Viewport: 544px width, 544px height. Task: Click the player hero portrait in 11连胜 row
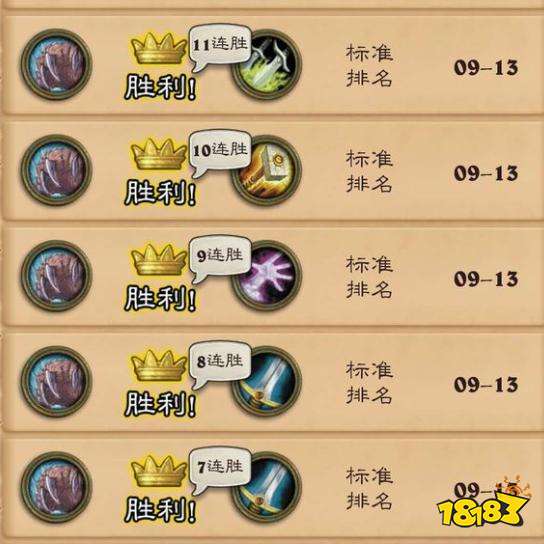pos(56,64)
